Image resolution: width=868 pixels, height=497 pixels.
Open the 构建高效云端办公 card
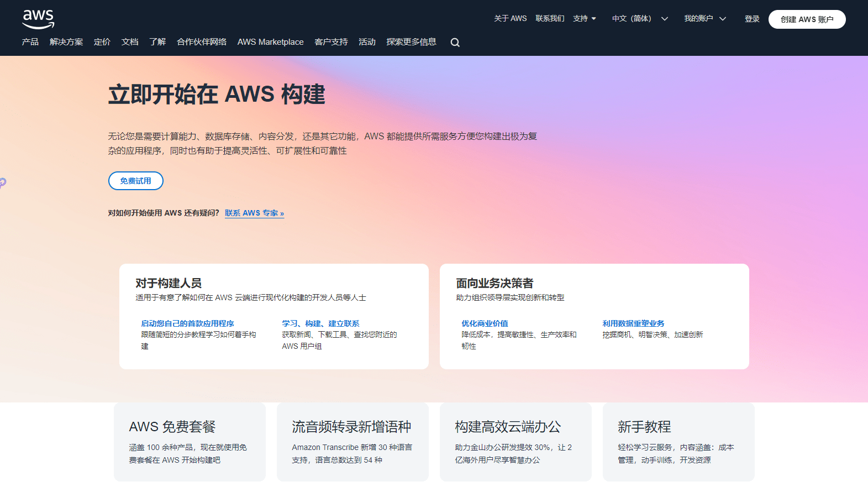515,442
